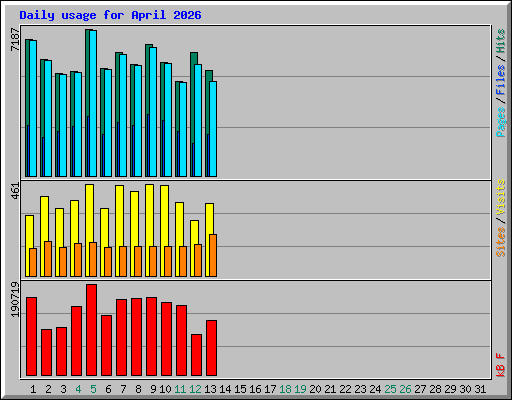Click day 3 on the x-axis
512x400 pixels.
pos(63,389)
